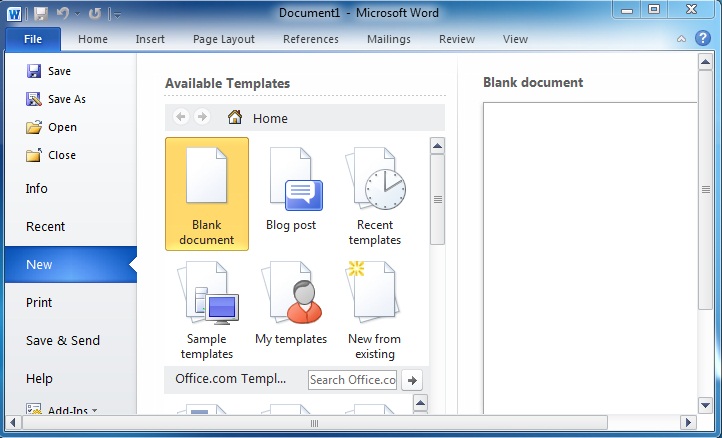Open Word Help question mark icon
722x438 pixels.
[703, 38]
